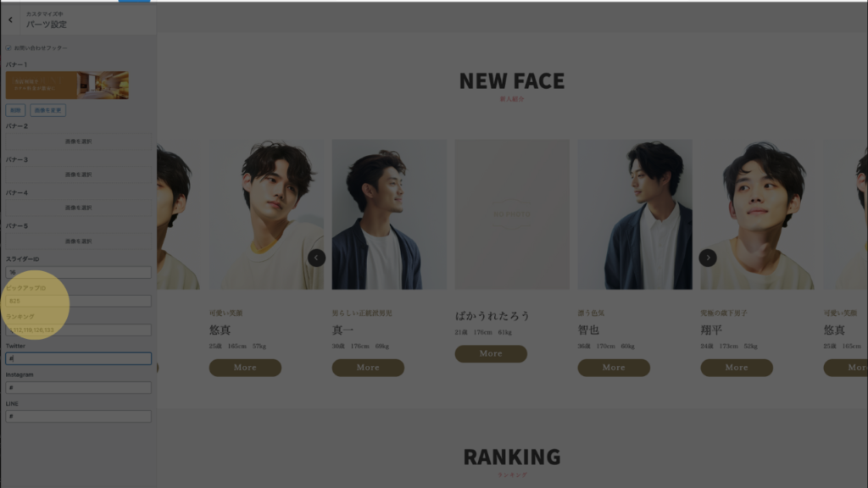868x488 pixels.
Task: Select an image for バナー5
Action: point(78,241)
